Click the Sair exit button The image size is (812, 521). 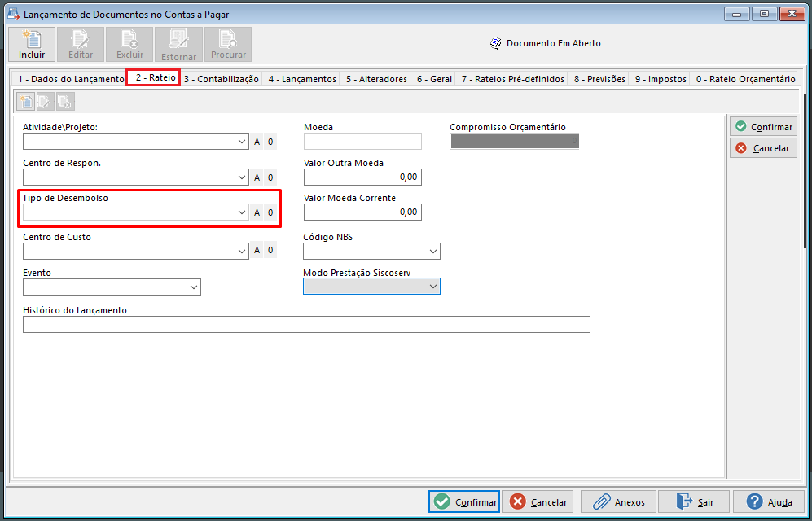point(695,501)
